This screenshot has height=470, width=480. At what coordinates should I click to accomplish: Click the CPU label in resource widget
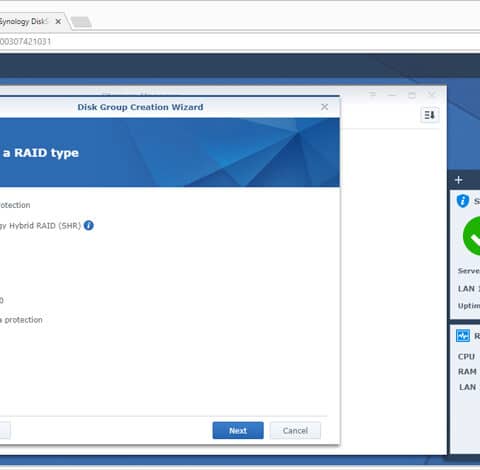coord(466,357)
